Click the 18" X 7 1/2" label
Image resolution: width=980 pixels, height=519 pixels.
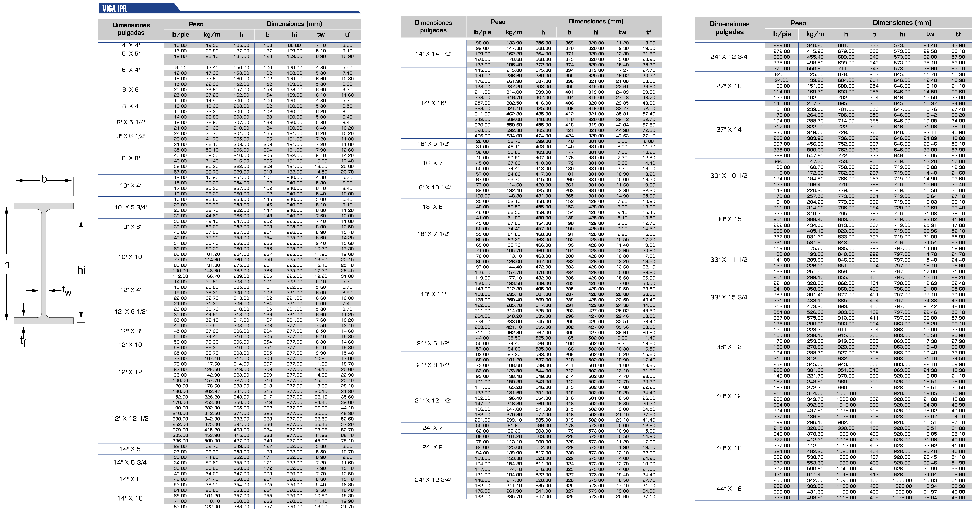click(433, 234)
